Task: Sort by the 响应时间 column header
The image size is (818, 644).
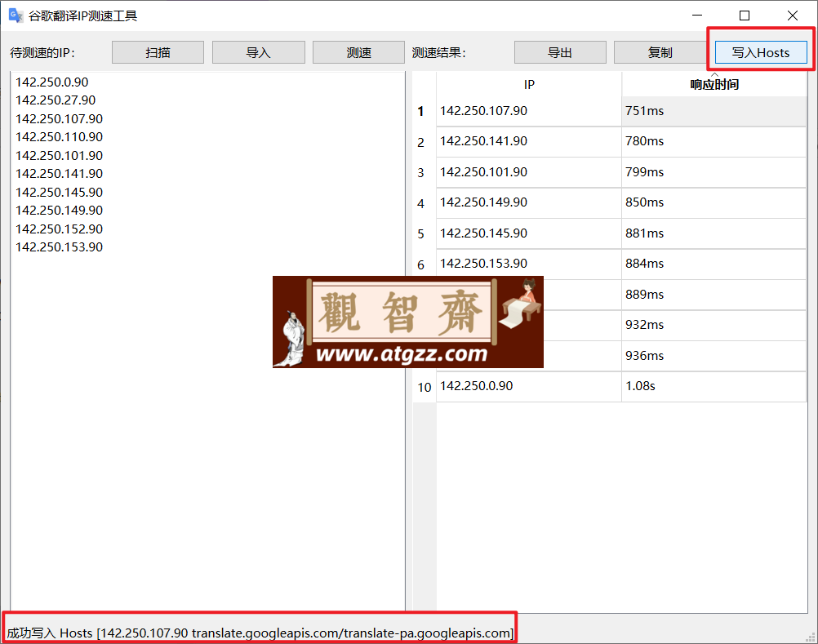Action: [x=714, y=84]
